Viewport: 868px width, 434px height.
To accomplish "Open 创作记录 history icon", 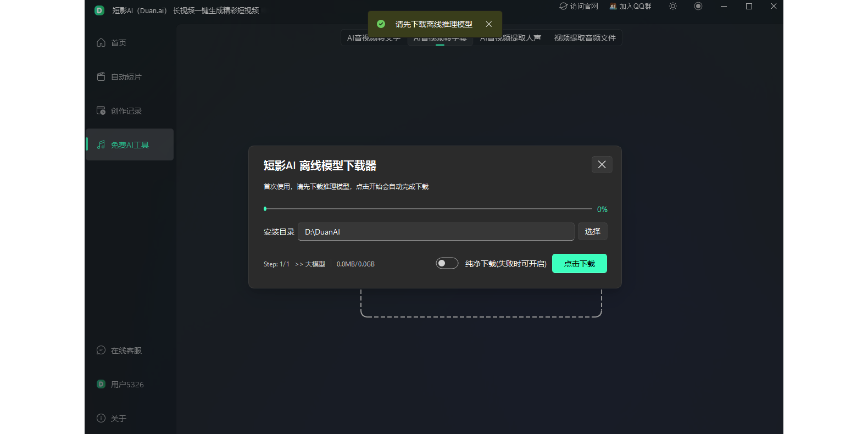I will tap(101, 110).
